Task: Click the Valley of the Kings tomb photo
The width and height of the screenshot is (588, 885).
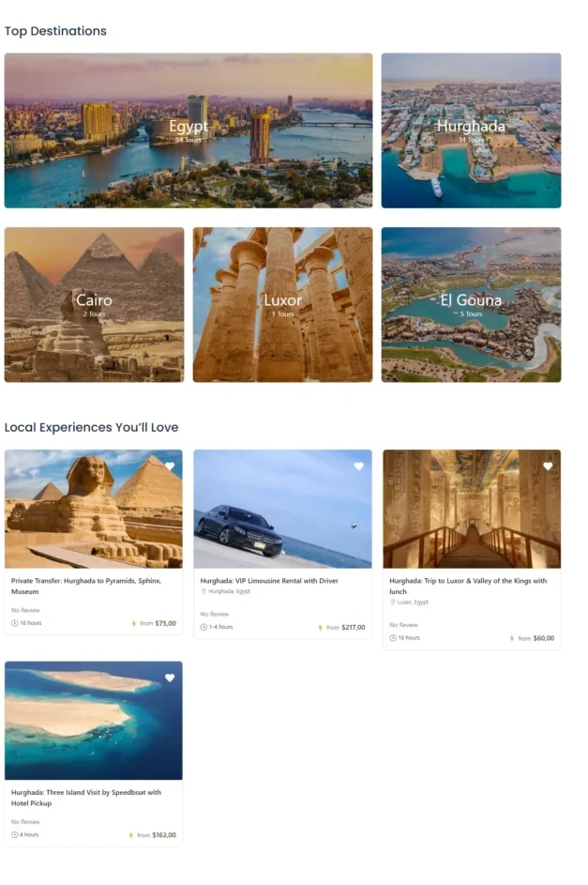Action: pos(472,509)
